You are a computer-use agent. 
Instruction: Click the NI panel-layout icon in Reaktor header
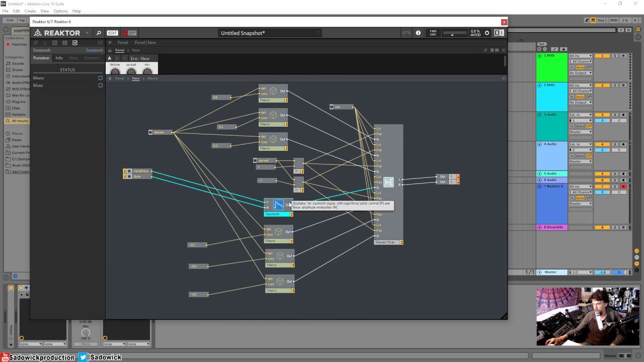[x=499, y=33]
